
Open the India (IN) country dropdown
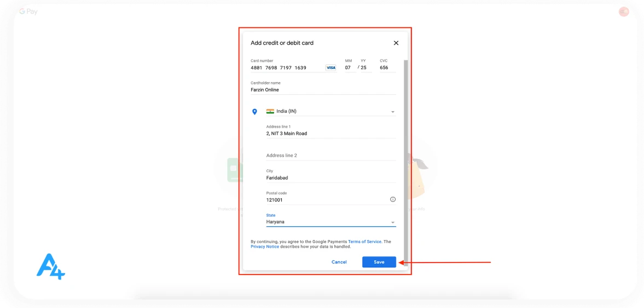331,111
